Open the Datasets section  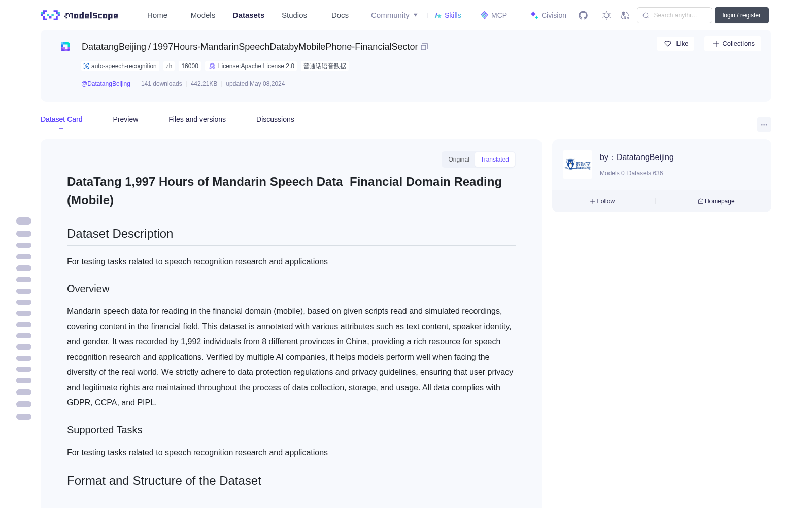(x=249, y=15)
